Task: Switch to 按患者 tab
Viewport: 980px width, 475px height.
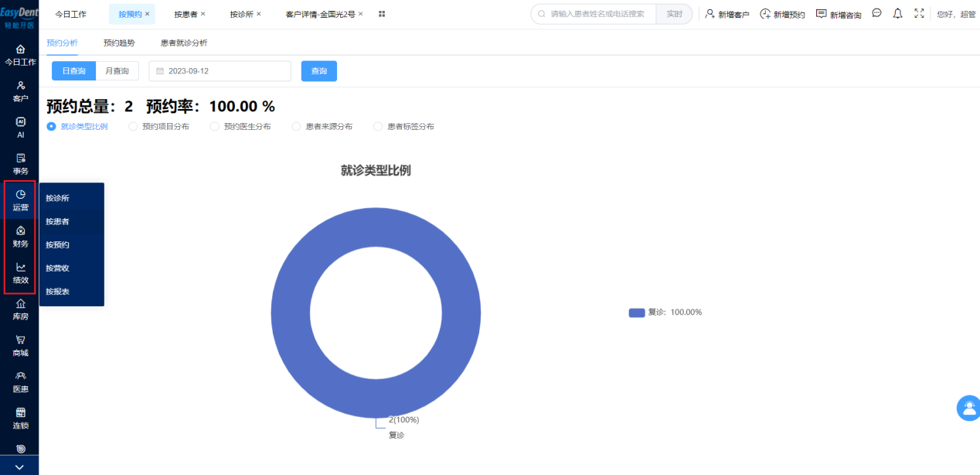Action: click(x=185, y=14)
